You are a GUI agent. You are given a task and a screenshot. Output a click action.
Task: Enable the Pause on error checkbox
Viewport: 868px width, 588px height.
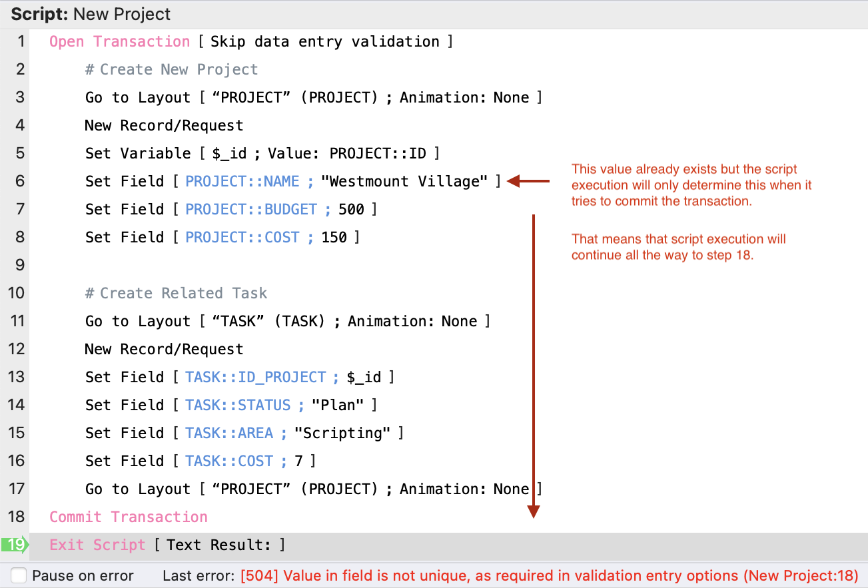tap(19, 575)
